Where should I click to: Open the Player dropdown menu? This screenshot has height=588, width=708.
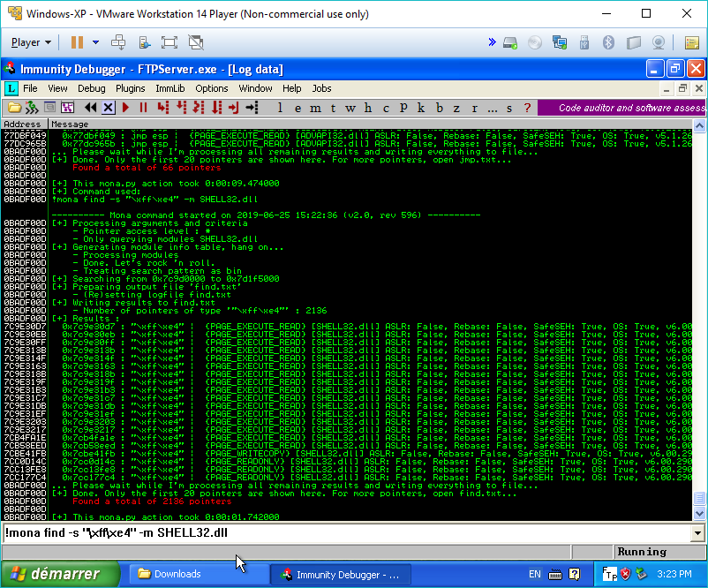(31, 42)
